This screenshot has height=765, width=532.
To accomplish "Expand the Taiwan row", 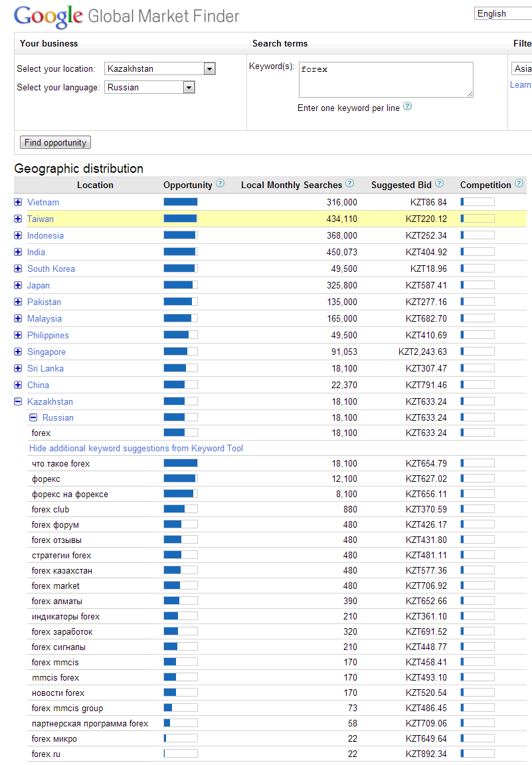I will [x=18, y=219].
